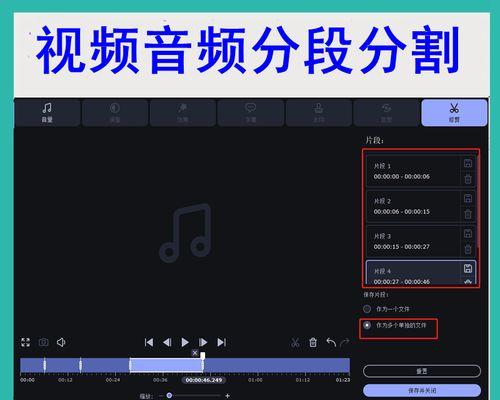Jump to end with skip-forward button
This screenshot has width=500, height=400.
click(222, 342)
